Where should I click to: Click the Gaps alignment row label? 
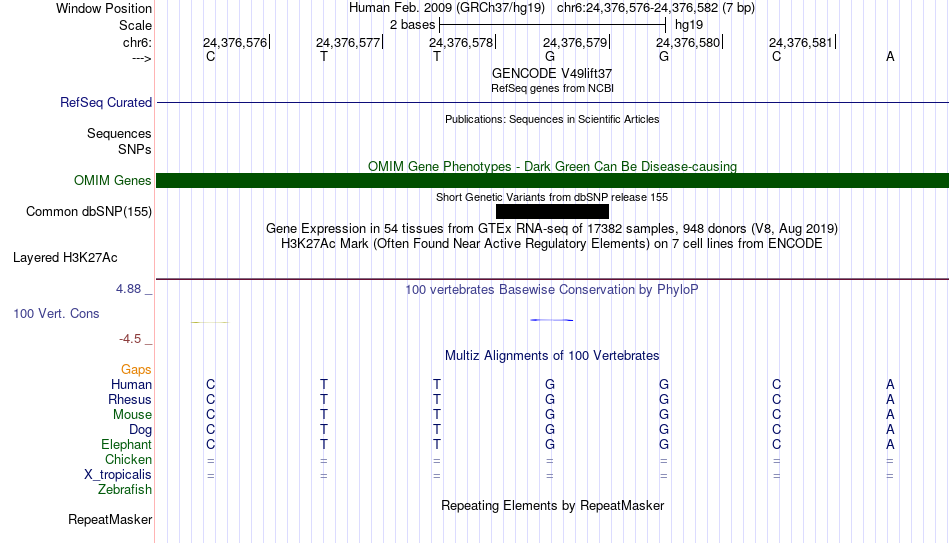tap(136, 370)
